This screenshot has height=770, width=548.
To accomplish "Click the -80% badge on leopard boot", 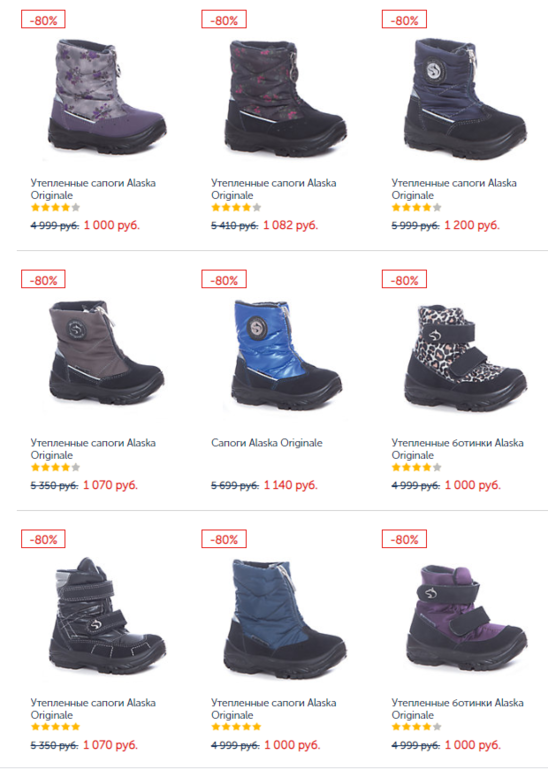I will 404,280.
